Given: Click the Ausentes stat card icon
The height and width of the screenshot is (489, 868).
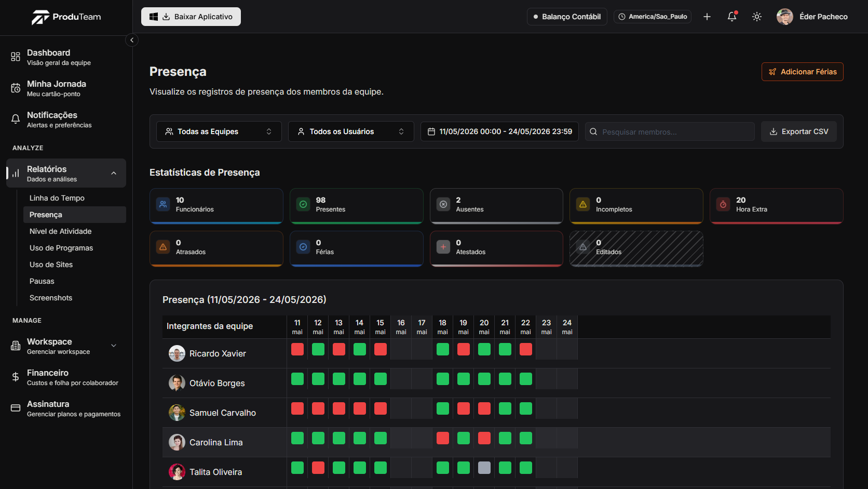Looking at the screenshot, I should (443, 204).
